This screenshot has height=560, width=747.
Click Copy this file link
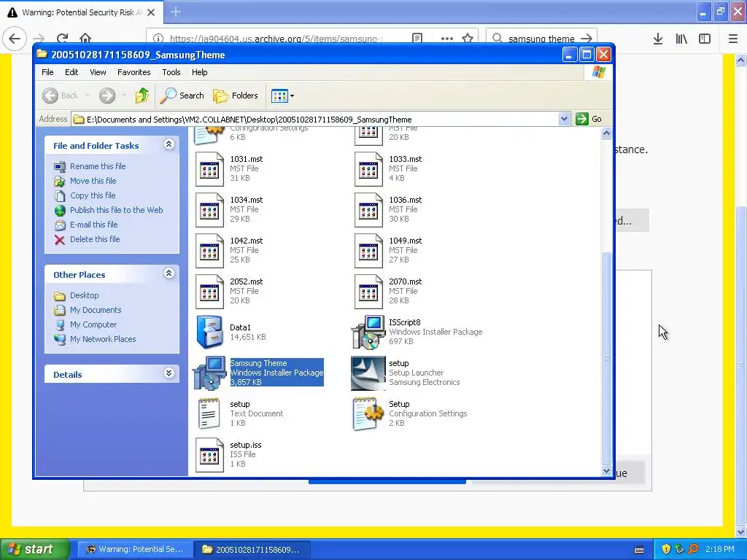(93, 195)
